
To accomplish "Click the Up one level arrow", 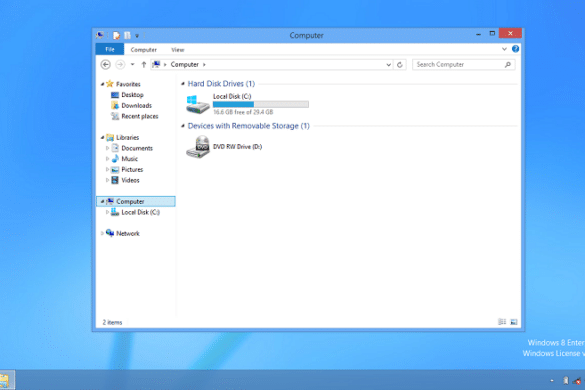I will (144, 65).
